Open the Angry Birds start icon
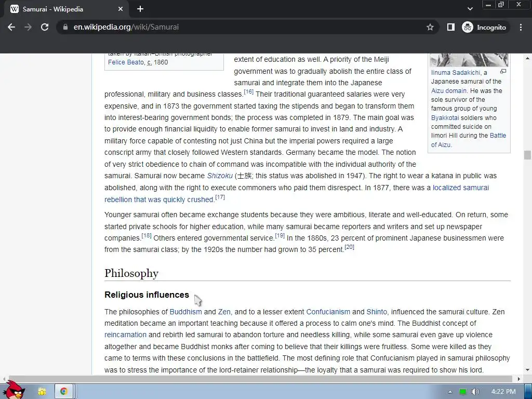Screen dimensions: 532x399 13,390
